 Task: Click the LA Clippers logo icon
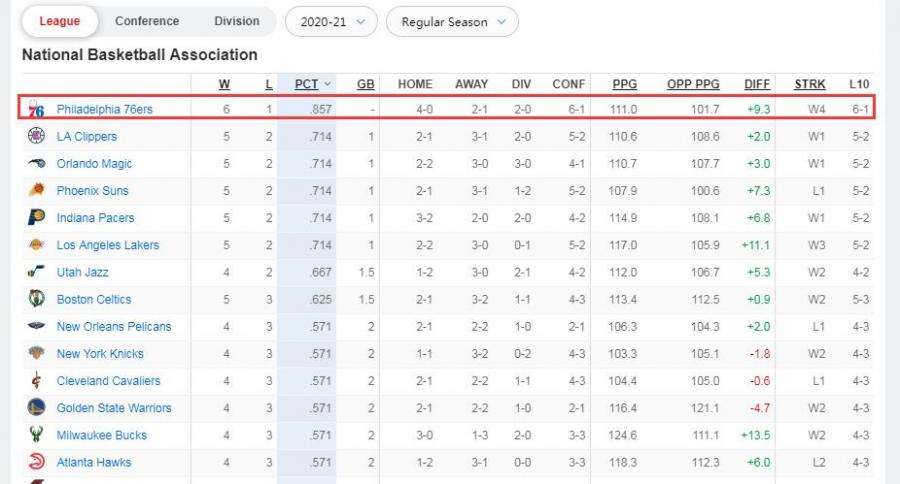click(36, 136)
